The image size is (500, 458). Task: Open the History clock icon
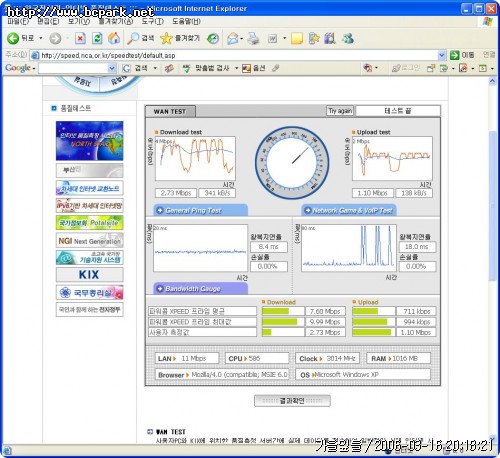(x=213, y=39)
